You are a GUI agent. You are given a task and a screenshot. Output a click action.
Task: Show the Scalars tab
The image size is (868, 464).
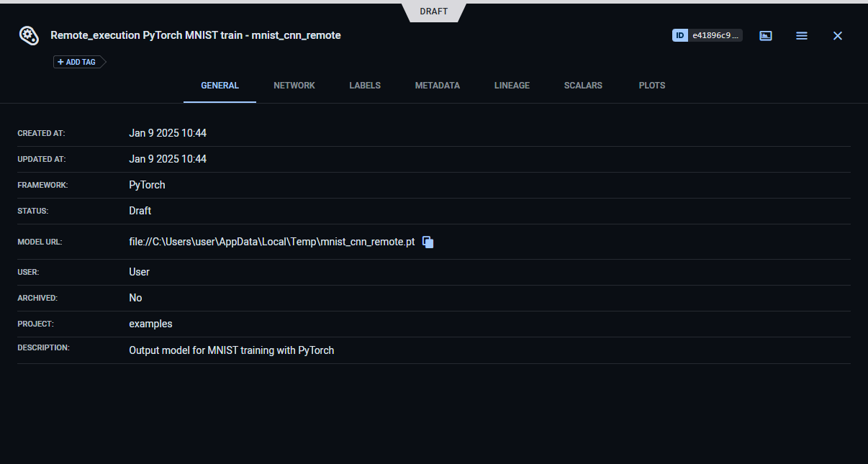click(583, 86)
